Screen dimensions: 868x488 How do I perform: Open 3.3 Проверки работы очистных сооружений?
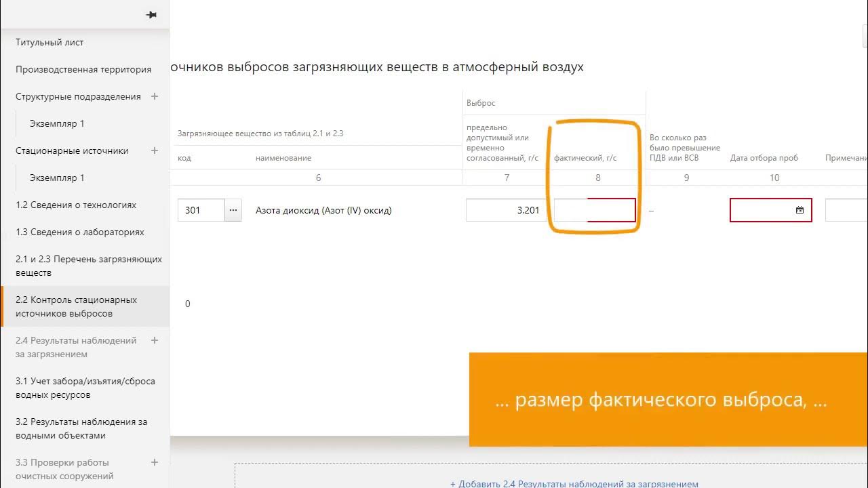(x=64, y=469)
